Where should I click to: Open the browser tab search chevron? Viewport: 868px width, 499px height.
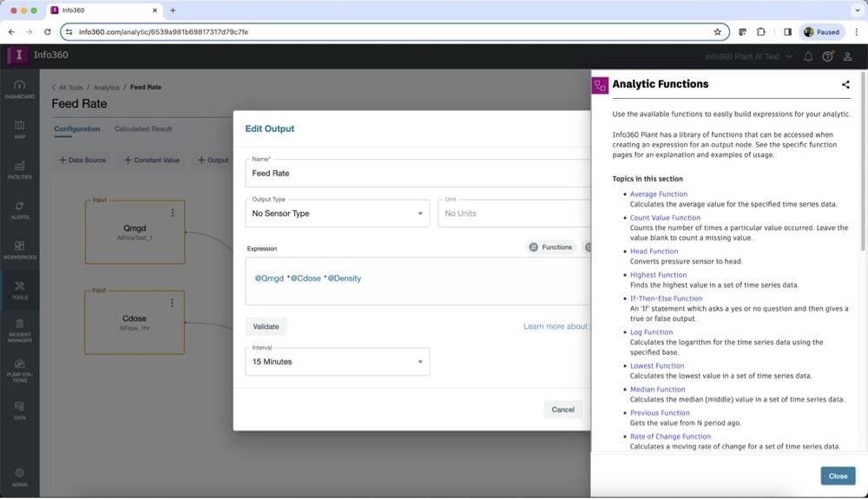857,10
